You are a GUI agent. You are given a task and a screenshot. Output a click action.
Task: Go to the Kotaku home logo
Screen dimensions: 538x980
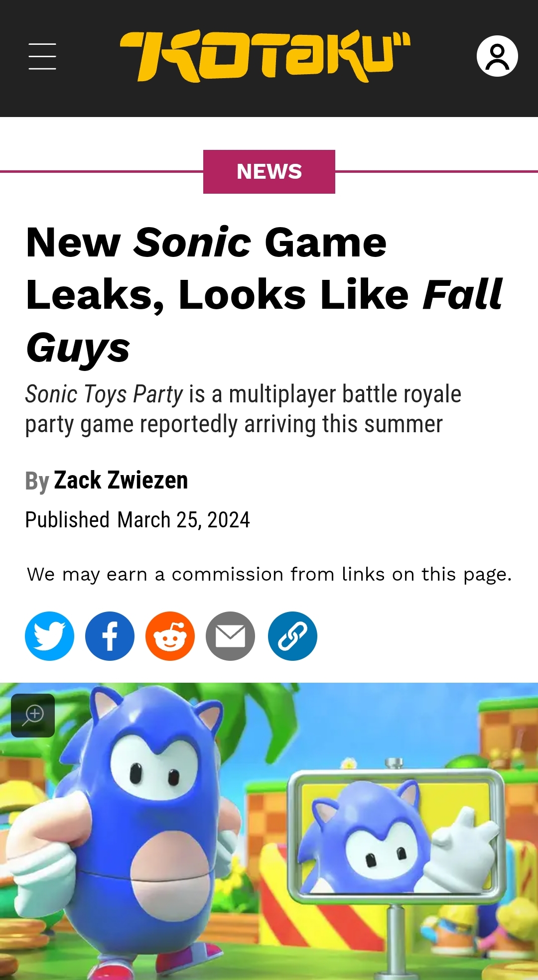coord(265,56)
